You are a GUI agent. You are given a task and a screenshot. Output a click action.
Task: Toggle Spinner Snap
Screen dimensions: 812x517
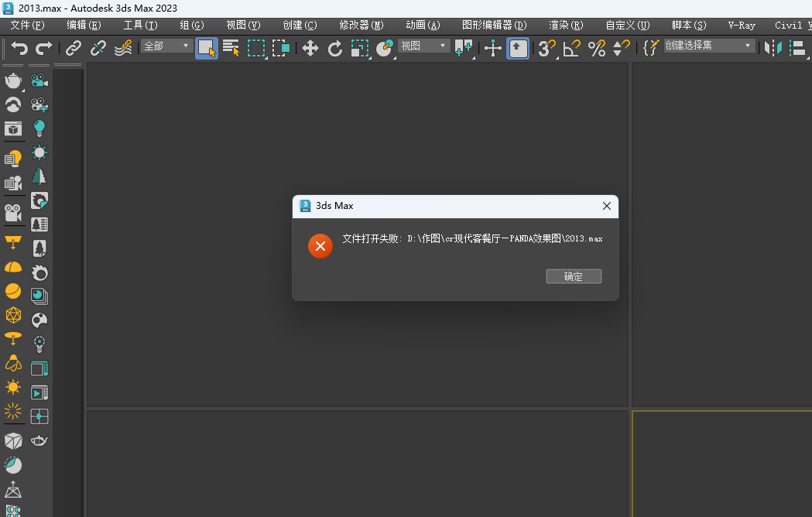pyautogui.click(x=621, y=48)
